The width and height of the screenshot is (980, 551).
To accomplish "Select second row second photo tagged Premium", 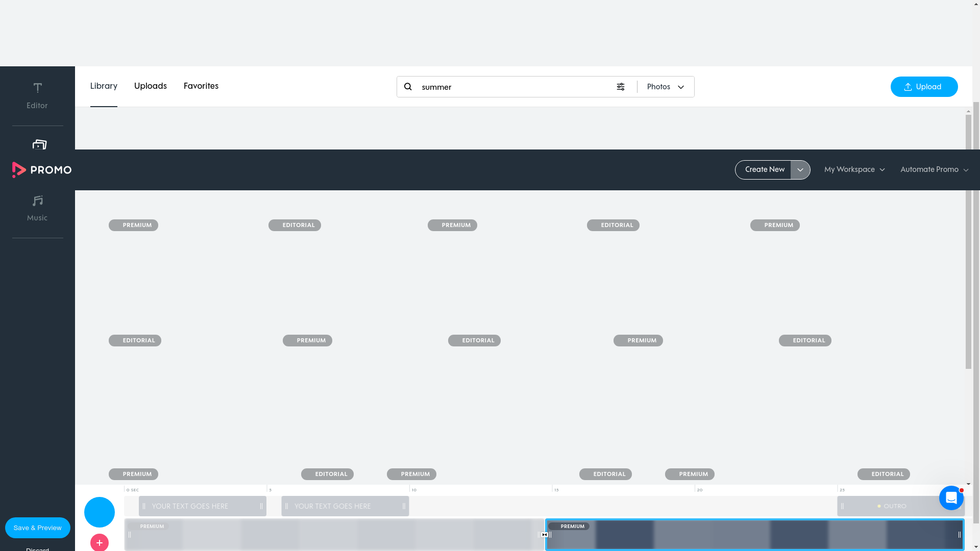I will (x=307, y=340).
